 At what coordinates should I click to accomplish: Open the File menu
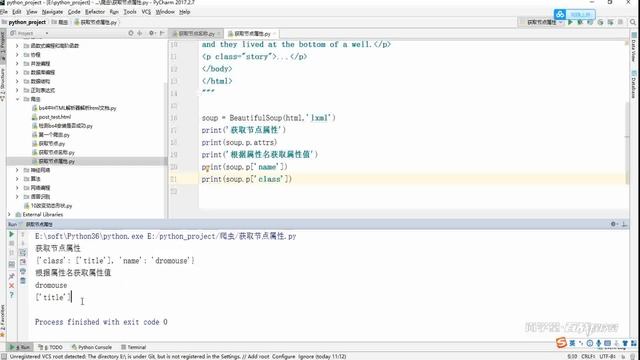(4, 12)
